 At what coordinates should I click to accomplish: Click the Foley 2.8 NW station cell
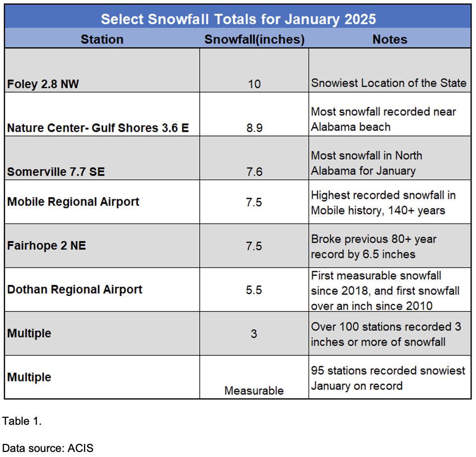pos(102,70)
